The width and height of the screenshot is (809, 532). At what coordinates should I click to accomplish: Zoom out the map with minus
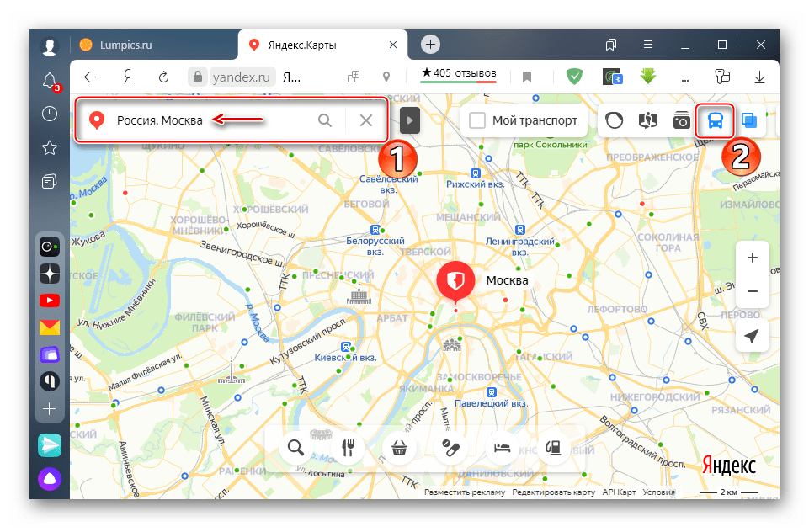752,291
